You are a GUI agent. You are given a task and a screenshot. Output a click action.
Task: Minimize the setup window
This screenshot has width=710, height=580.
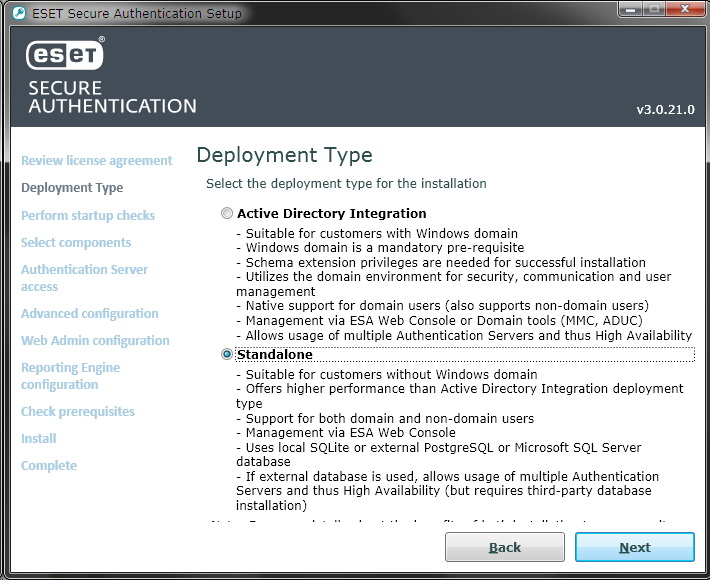coord(630,9)
